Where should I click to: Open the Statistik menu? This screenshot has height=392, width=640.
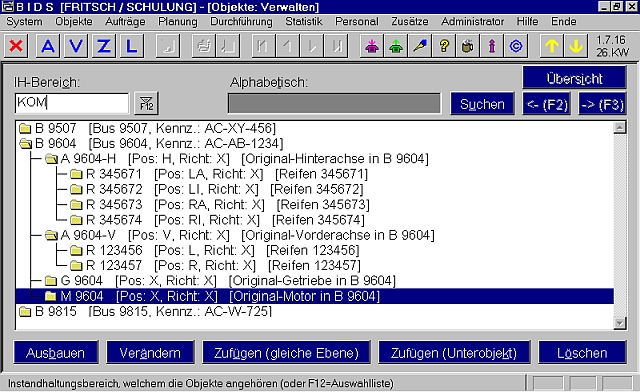point(304,22)
